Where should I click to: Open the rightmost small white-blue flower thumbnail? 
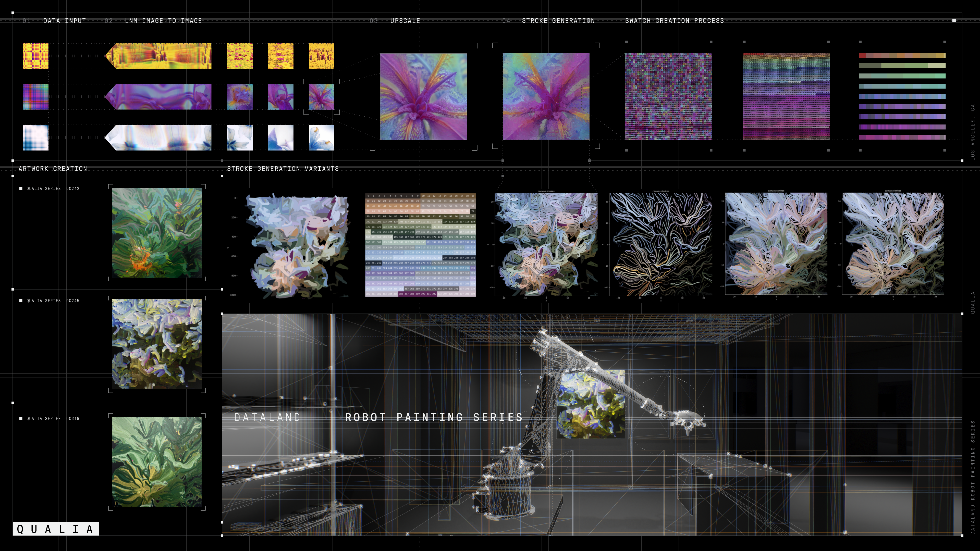(x=322, y=138)
